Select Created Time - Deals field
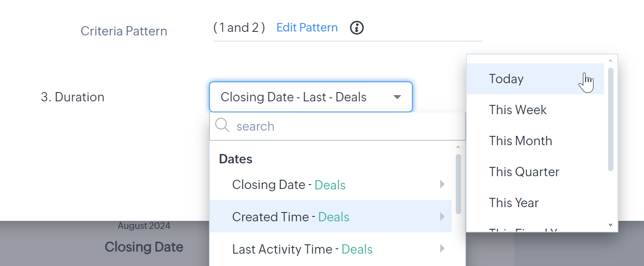Screen dimensions: 644x266 291,217
